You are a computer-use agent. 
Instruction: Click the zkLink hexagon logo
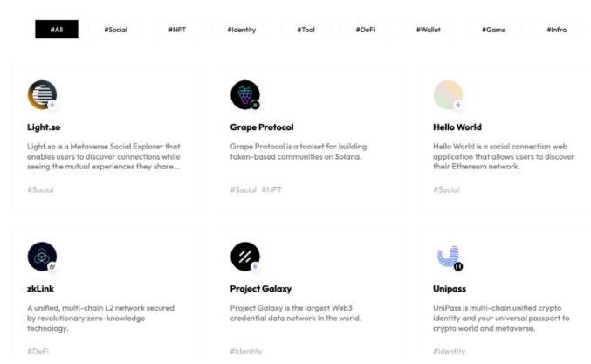pos(42,257)
